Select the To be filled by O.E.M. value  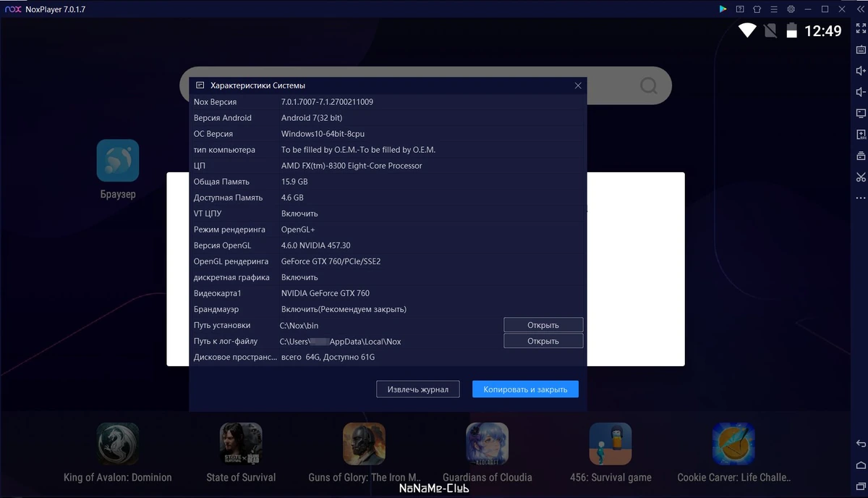coord(358,150)
